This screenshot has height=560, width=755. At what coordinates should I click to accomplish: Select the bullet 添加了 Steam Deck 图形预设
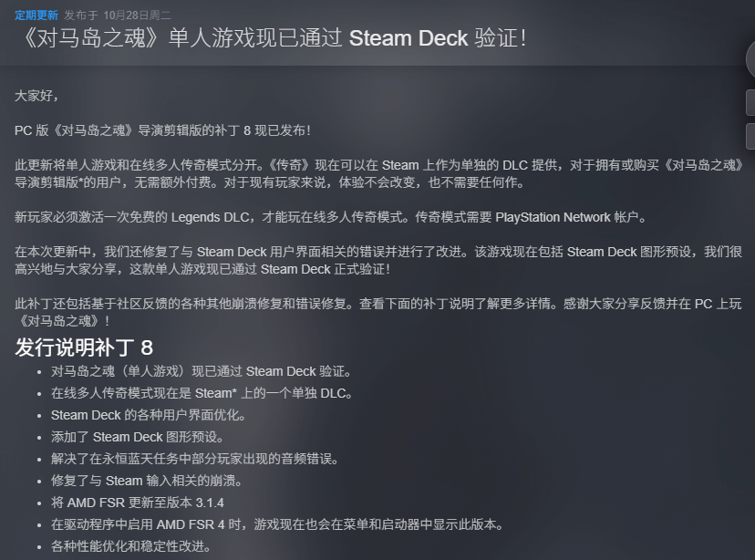(x=138, y=437)
